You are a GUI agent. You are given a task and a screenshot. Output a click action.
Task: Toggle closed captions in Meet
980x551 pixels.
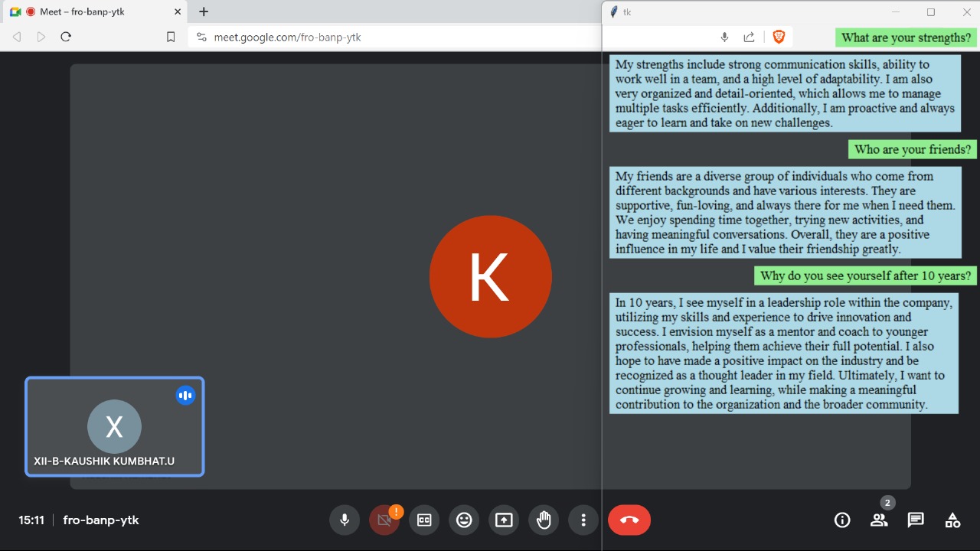tap(424, 520)
